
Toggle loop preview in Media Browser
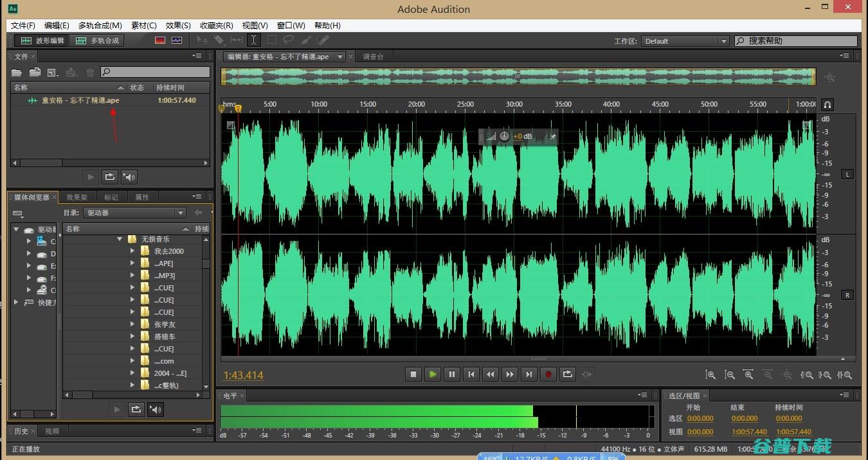coord(136,409)
